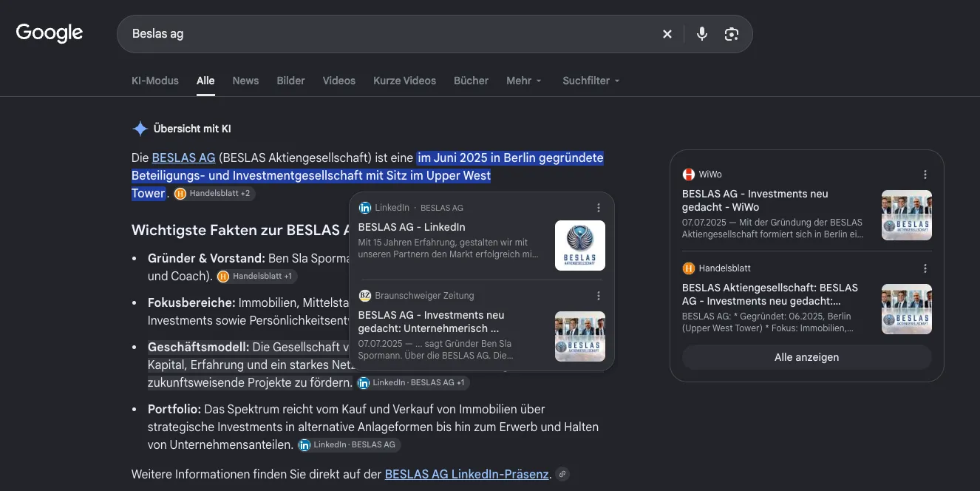Open LinkedIn · BESLAS AG chip under Portfolio
The image size is (980, 491).
349,445
